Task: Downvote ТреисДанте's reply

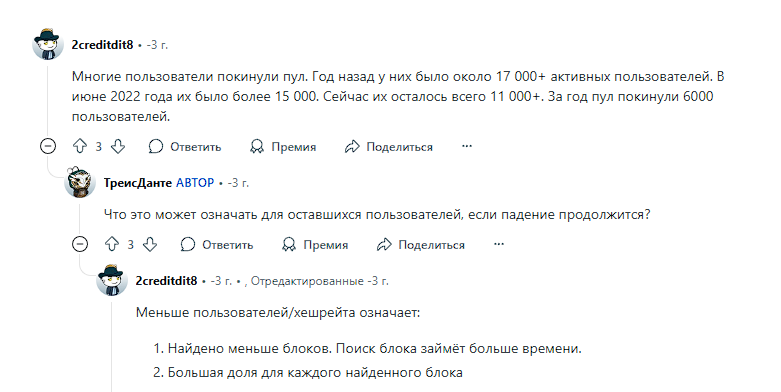Action: pyautogui.click(x=149, y=245)
